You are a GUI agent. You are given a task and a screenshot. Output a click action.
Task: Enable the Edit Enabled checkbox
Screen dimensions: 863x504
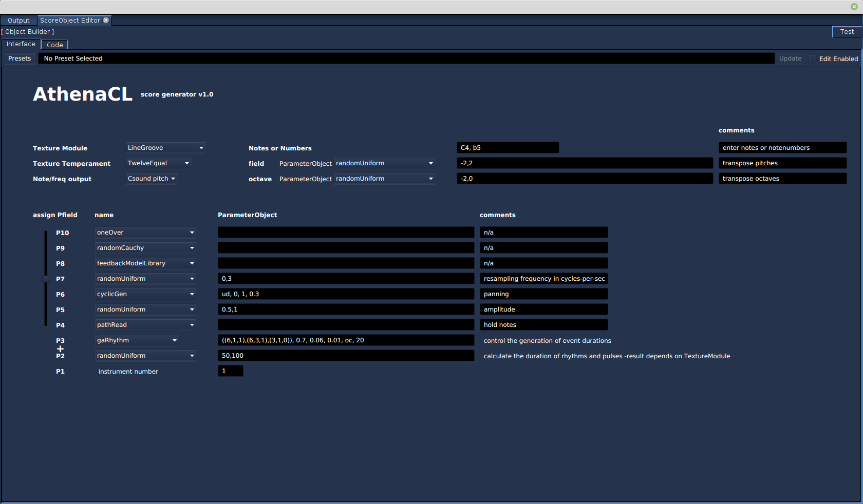pyautogui.click(x=813, y=59)
